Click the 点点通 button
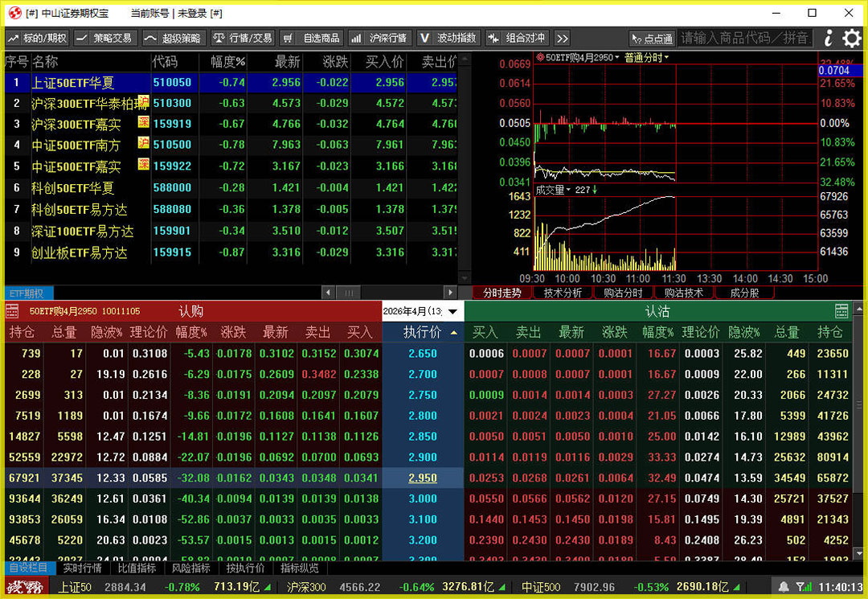Screen dimensions: 868x599 [652, 38]
